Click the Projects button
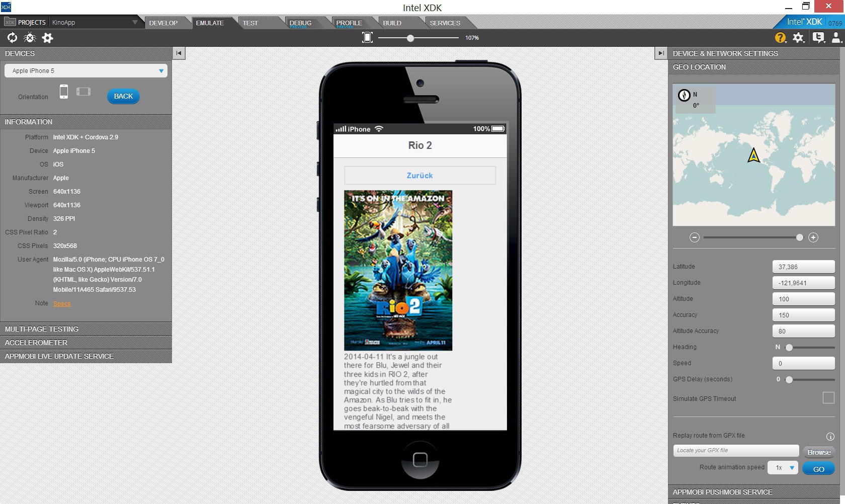 pos(25,22)
